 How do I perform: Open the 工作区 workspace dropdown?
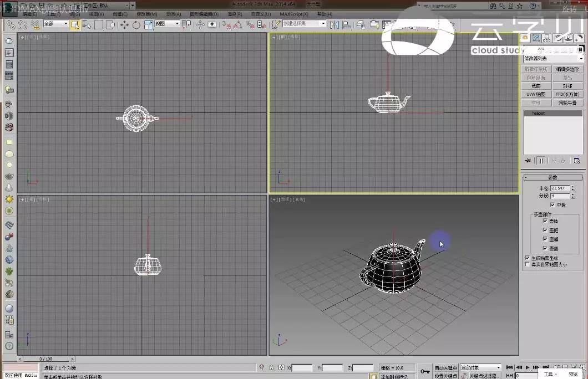(107, 6)
